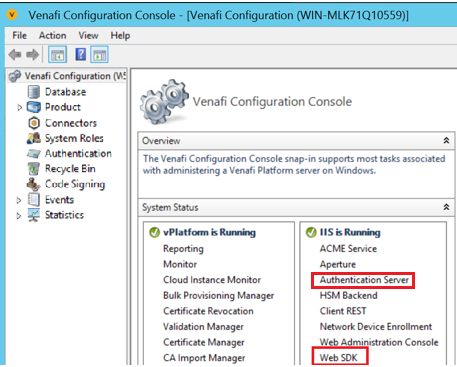Click the Back arrow toolbar button

click(x=15, y=55)
